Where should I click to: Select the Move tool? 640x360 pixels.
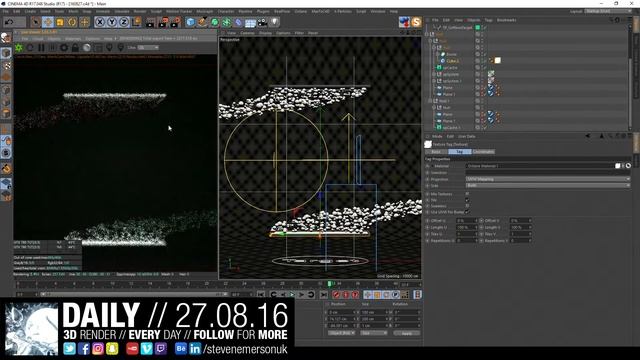coord(48,22)
